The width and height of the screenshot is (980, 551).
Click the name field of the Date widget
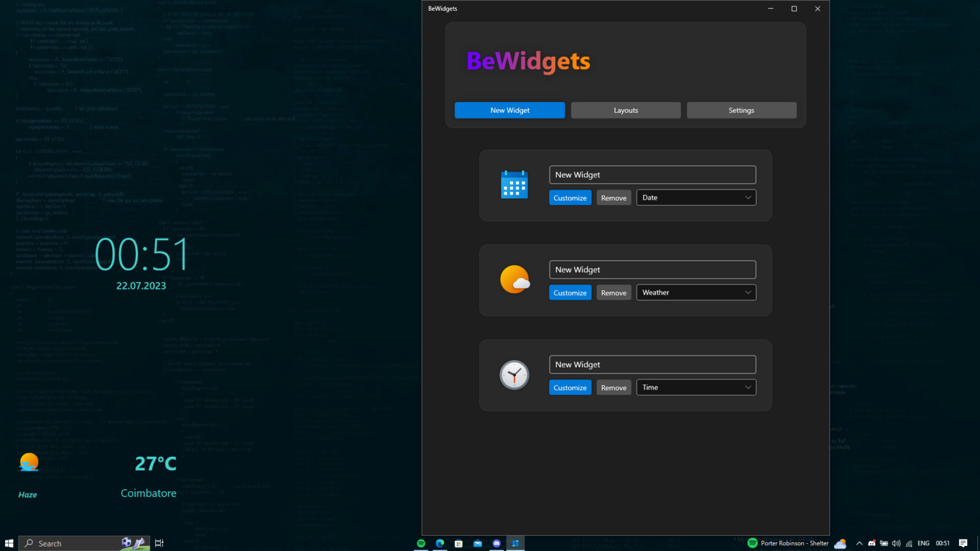click(x=652, y=174)
